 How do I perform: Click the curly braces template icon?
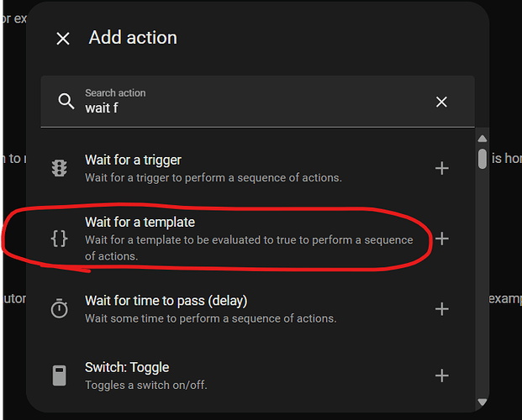59,239
